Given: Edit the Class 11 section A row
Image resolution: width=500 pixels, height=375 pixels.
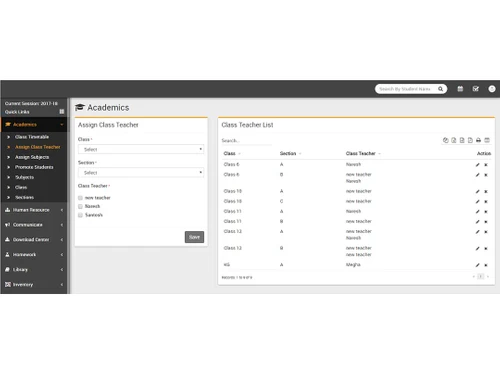Looking at the screenshot, I should [477, 211].
